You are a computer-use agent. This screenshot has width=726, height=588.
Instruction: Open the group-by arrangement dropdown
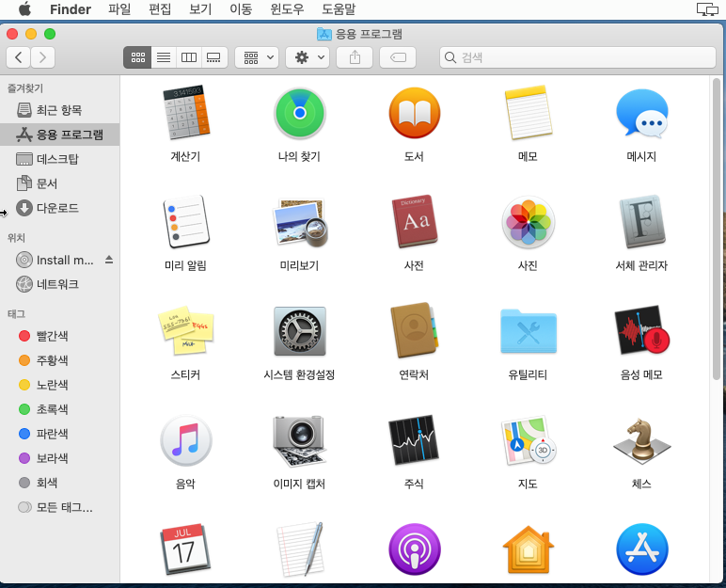257,57
